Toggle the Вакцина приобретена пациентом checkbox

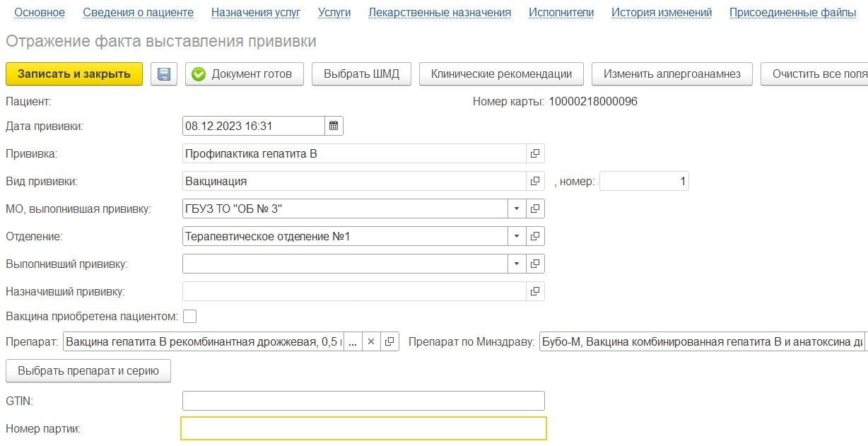coord(189,316)
